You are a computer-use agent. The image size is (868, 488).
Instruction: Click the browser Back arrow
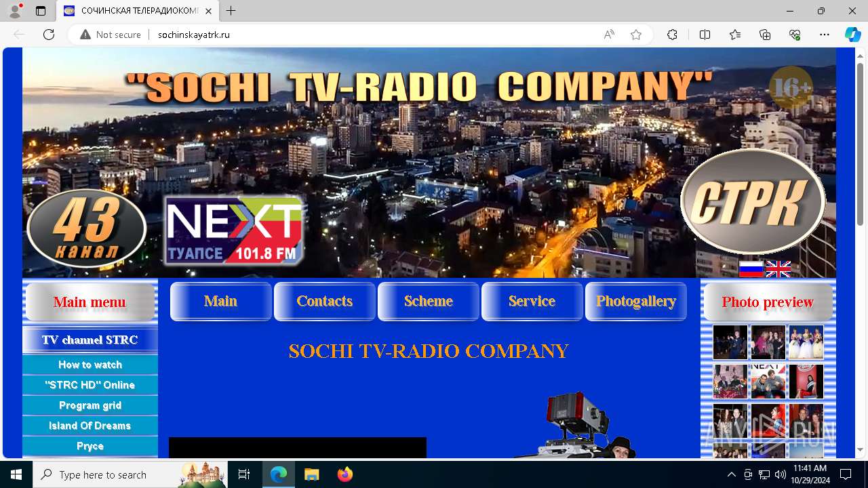click(x=19, y=35)
